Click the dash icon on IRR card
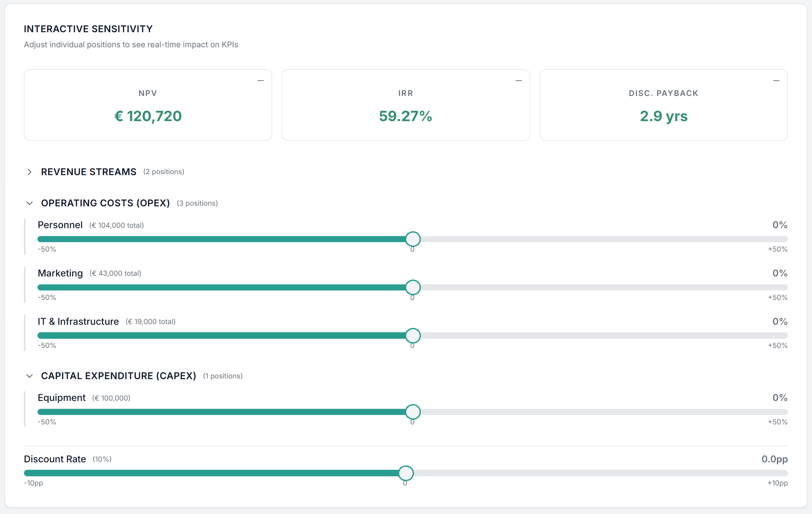The image size is (812, 514). click(519, 81)
